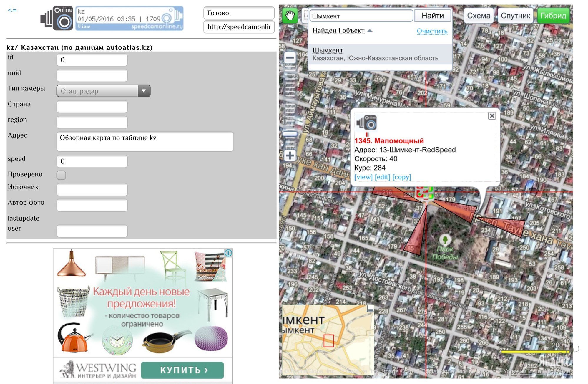Open the ad info icon

[228, 253]
